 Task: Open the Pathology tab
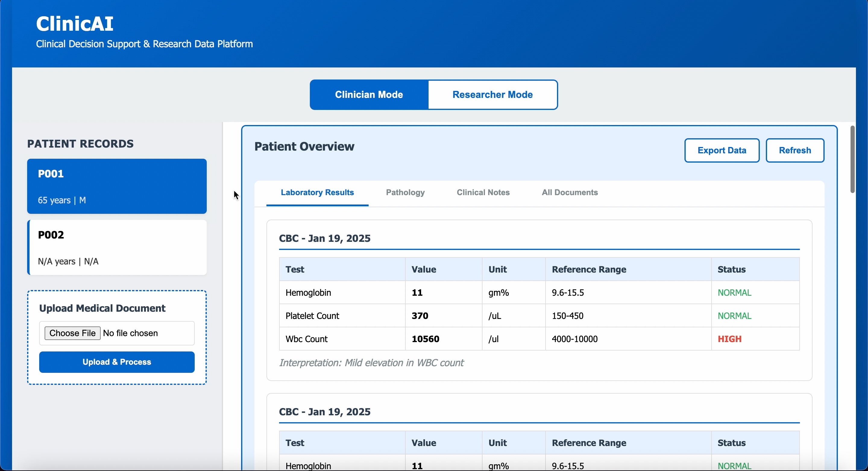405,192
